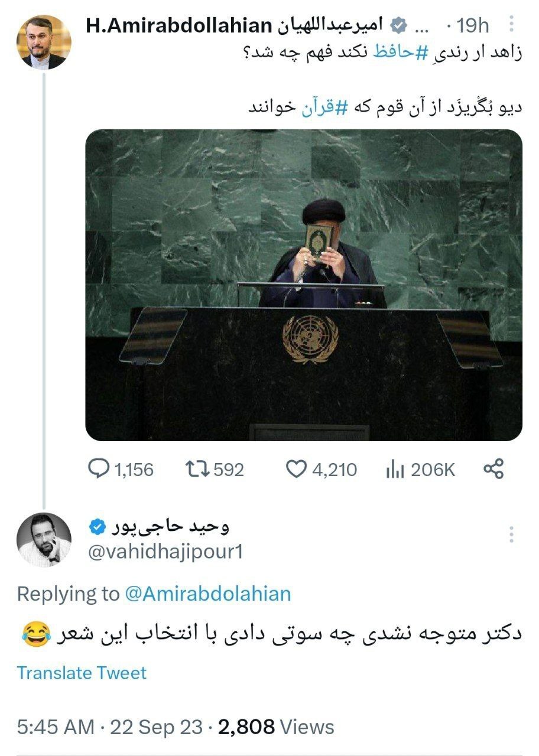Click the Translate Tweet link

(82, 673)
